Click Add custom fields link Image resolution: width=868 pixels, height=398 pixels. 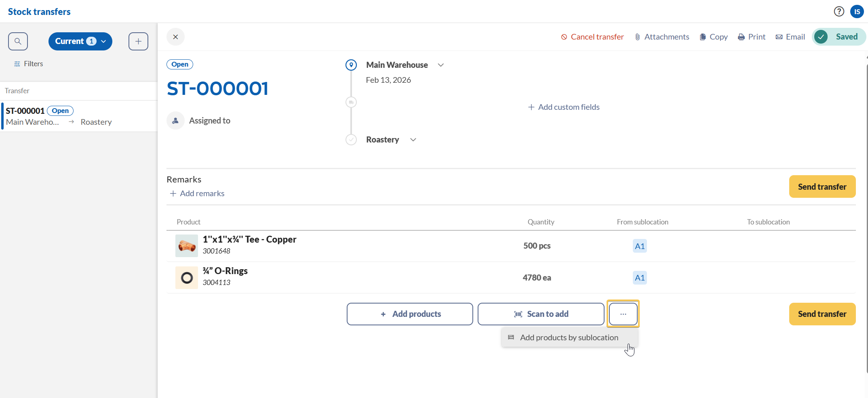564,107
